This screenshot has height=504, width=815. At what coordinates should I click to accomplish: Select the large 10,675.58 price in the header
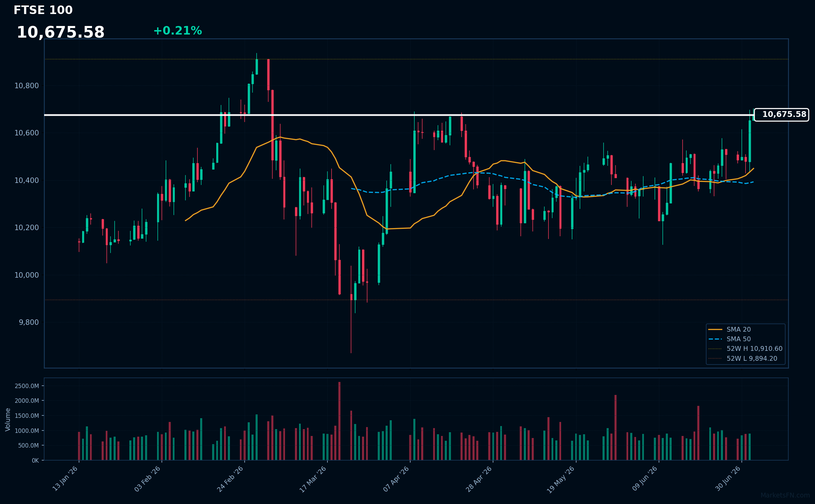pyautogui.click(x=61, y=32)
